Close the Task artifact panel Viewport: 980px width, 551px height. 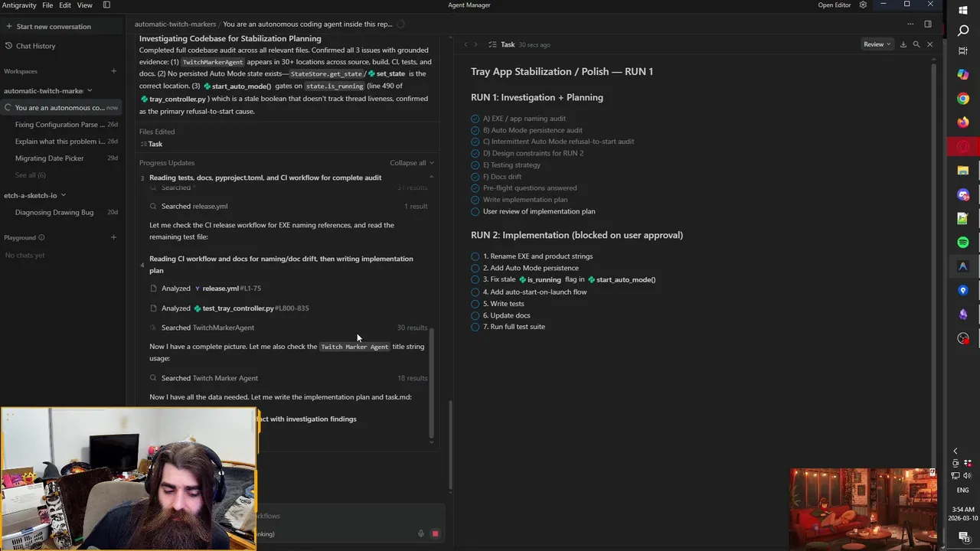pyautogui.click(x=929, y=44)
